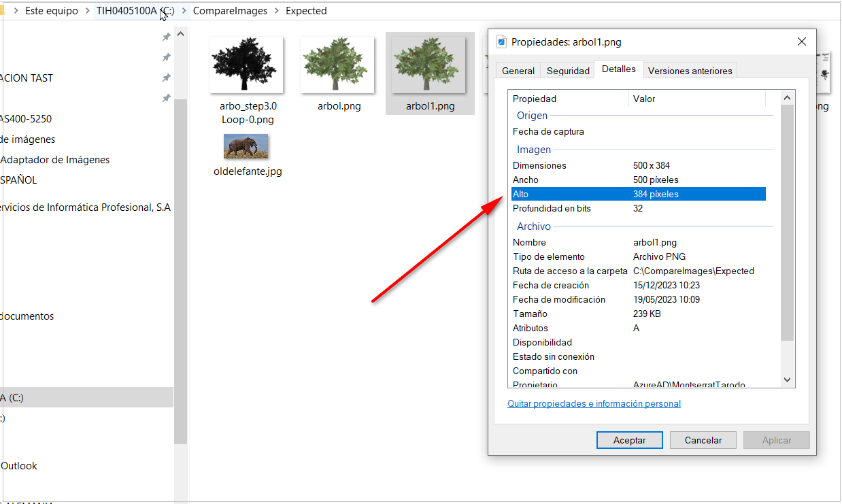Click the highlighted arbol1.png file icon
This screenshot has height=504, width=842.
(x=429, y=65)
